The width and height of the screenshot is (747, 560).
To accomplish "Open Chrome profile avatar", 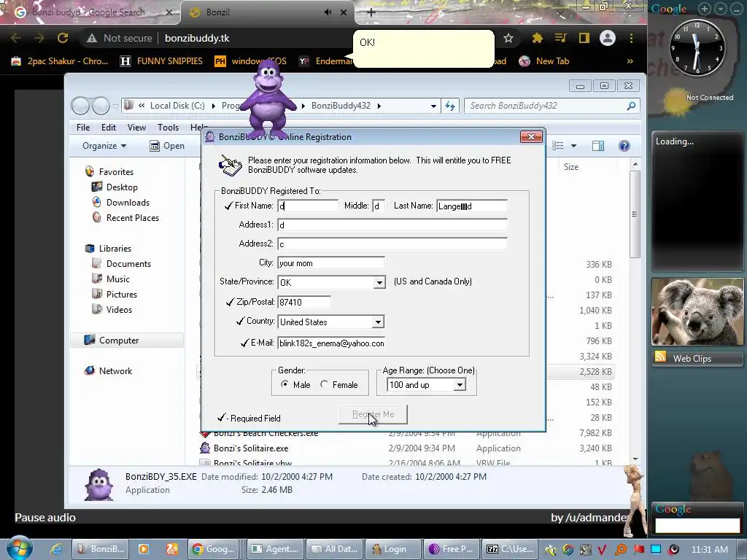I will pyautogui.click(x=608, y=38).
